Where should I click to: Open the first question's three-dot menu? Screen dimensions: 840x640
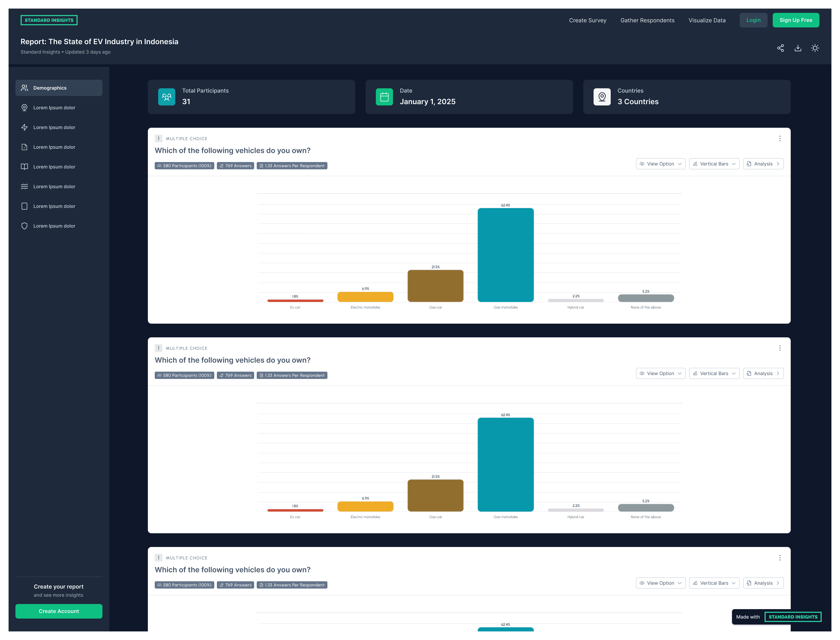click(x=779, y=139)
